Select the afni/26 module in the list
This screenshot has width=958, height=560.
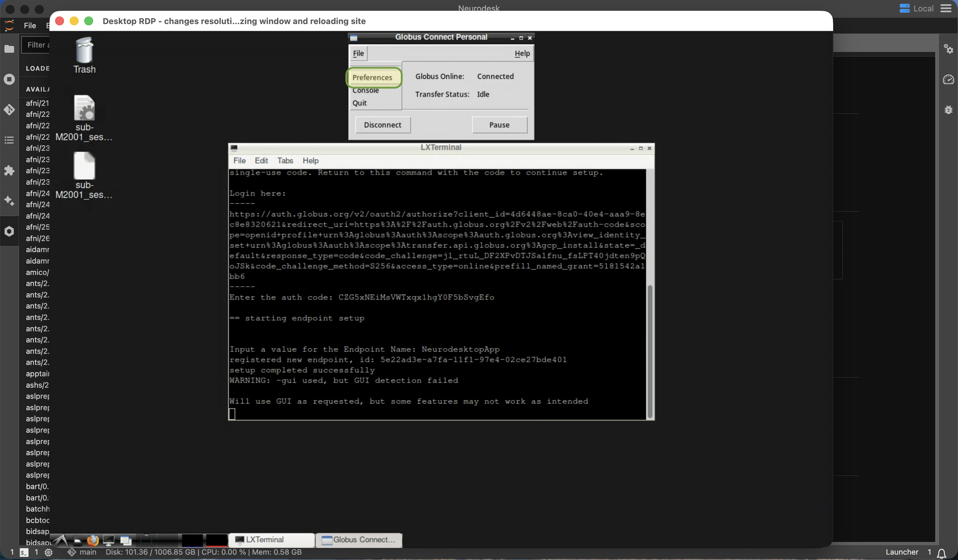tap(37, 239)
